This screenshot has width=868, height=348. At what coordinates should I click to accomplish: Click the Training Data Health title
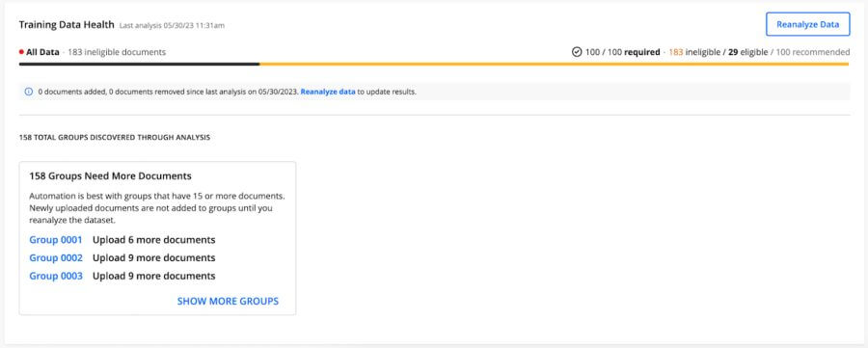pos(67,24)
